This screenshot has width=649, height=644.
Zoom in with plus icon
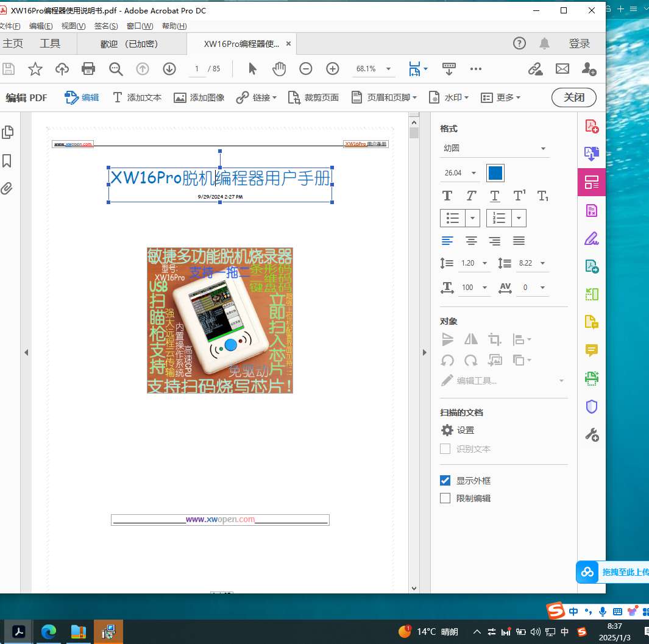pyautogui.click(x=332, y=69)
